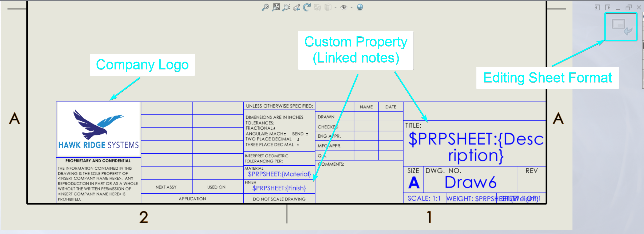Expand panel with right-arrow window button
The height and width of the screenshot is (234, 644).
pos(608,7)
